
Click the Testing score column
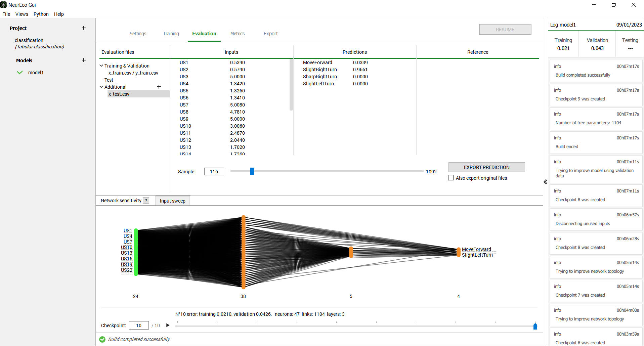(630, 44)
